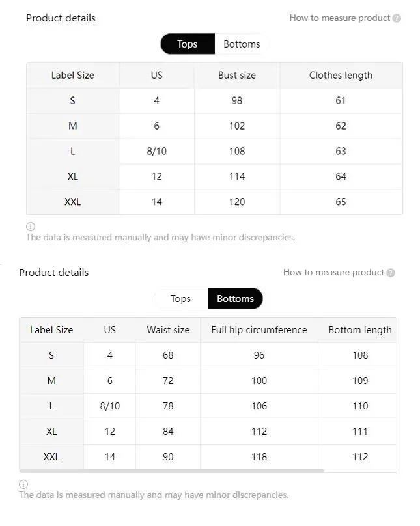Click the upper 'Product details' heading
Image resolution: width=420 pixels, height=526 pixels.
(61, 18)
